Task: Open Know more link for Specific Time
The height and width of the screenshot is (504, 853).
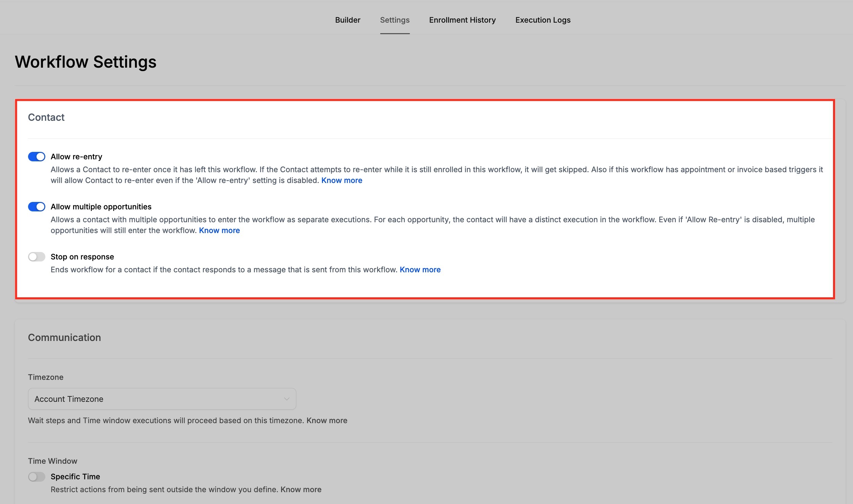Action: pos(301,489)
